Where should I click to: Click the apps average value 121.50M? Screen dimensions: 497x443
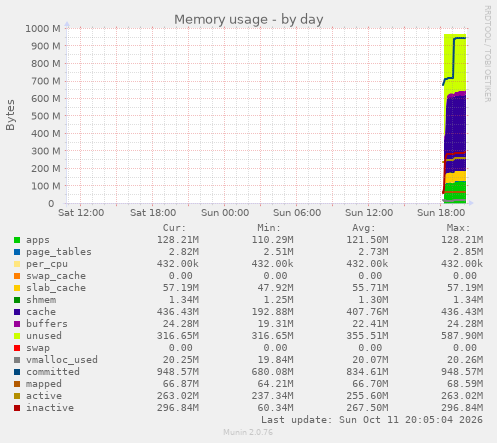click(367, 240)
